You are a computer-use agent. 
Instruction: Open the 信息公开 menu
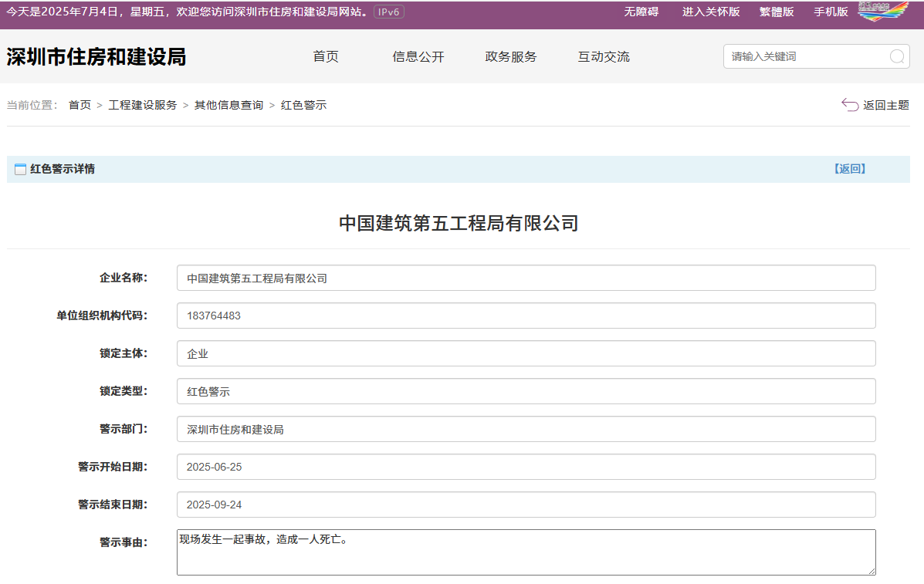coord(418,56)
